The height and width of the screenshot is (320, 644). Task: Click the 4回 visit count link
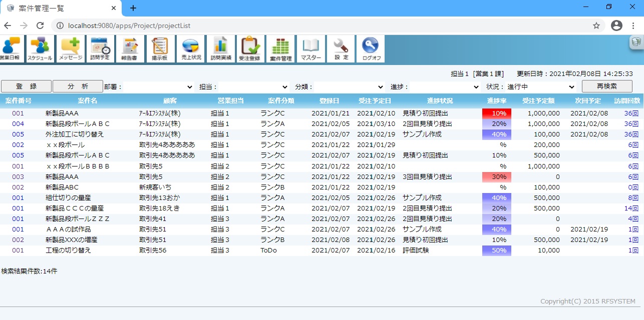click(x=633, y=219)
